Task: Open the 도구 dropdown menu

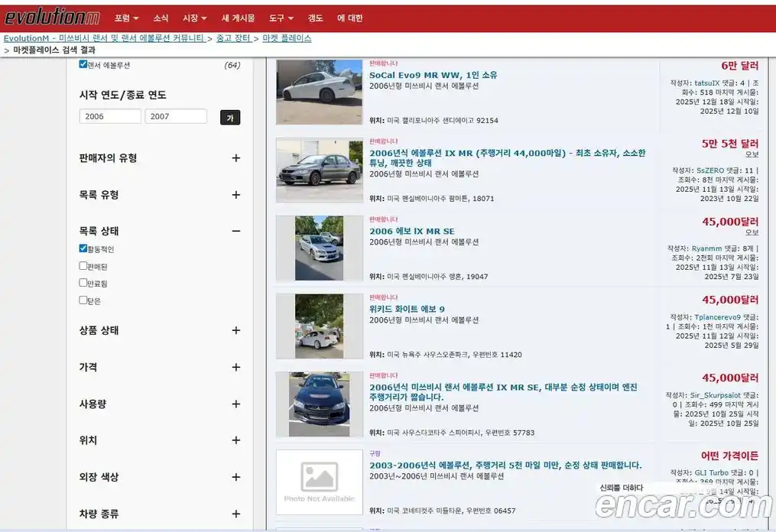Action: (281, 18)
